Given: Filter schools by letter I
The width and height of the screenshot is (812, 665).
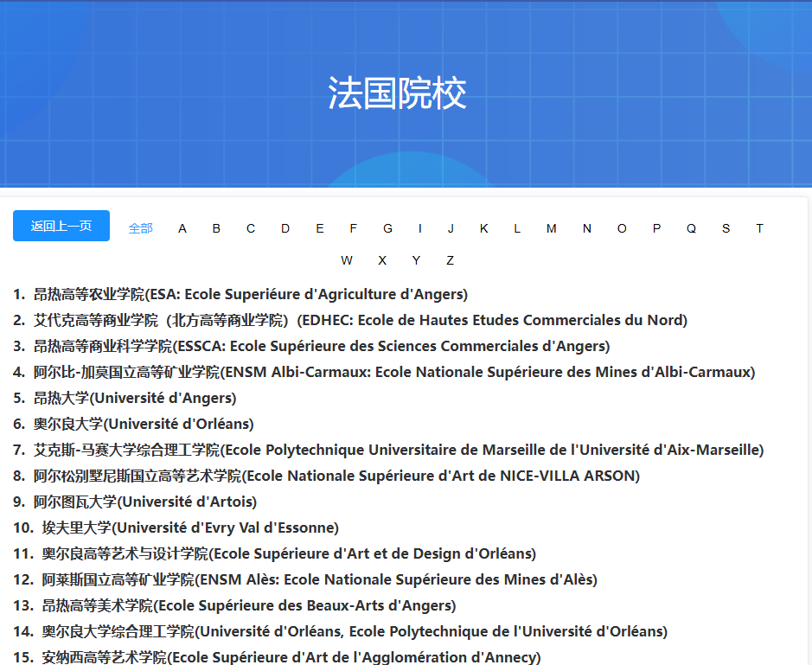Looking at the screenshot, I should click(x=420, y=228).
